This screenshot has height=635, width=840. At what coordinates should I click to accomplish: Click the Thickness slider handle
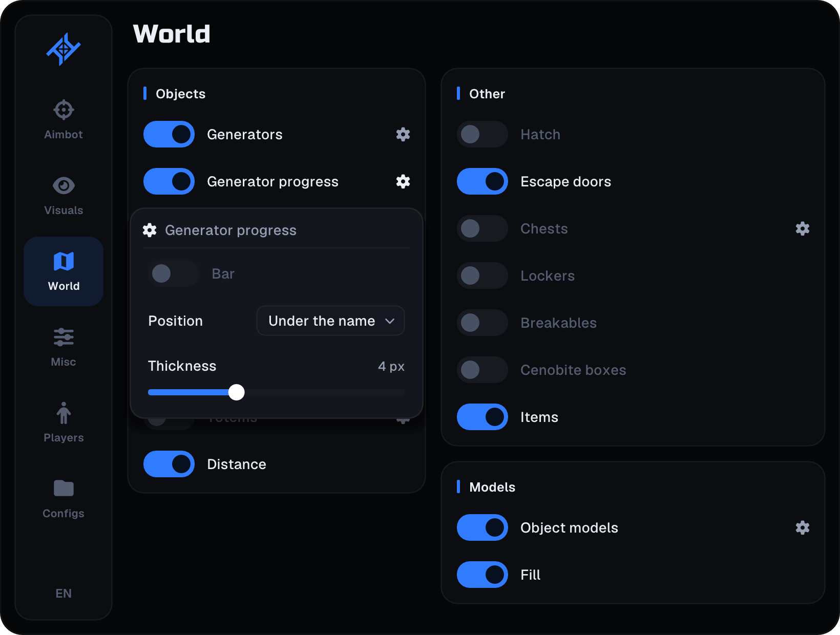[x=236, y=392]
